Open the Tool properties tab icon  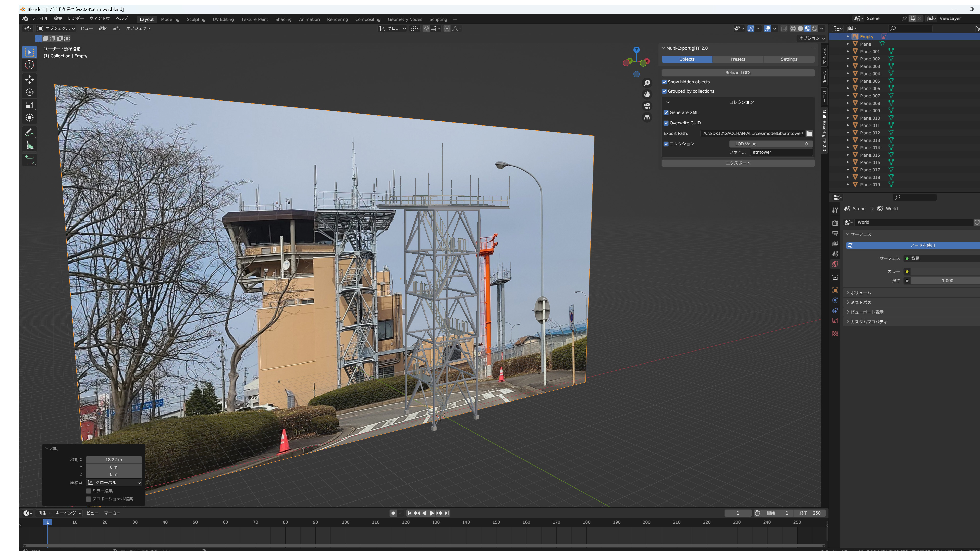[x=835, y=210]
